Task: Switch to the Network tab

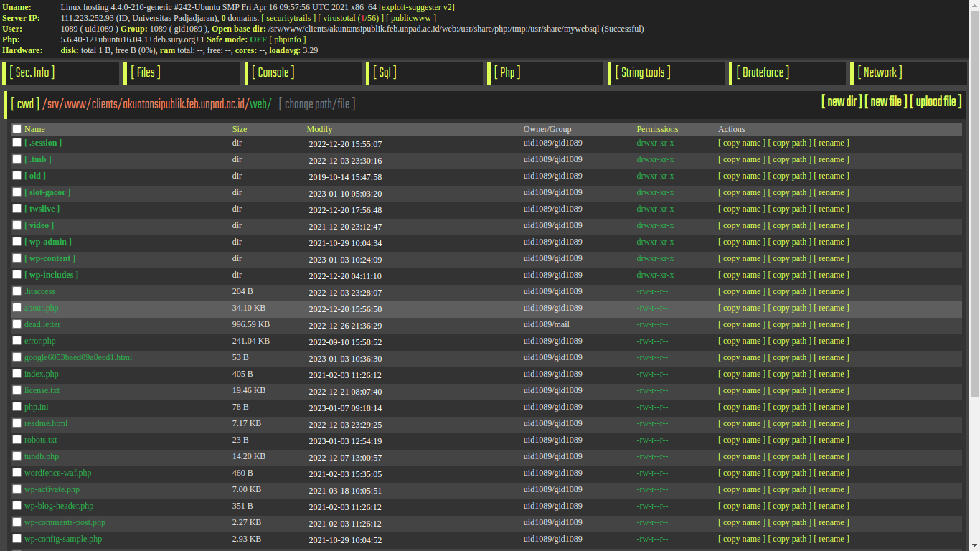Action: [x=880, y=72]
